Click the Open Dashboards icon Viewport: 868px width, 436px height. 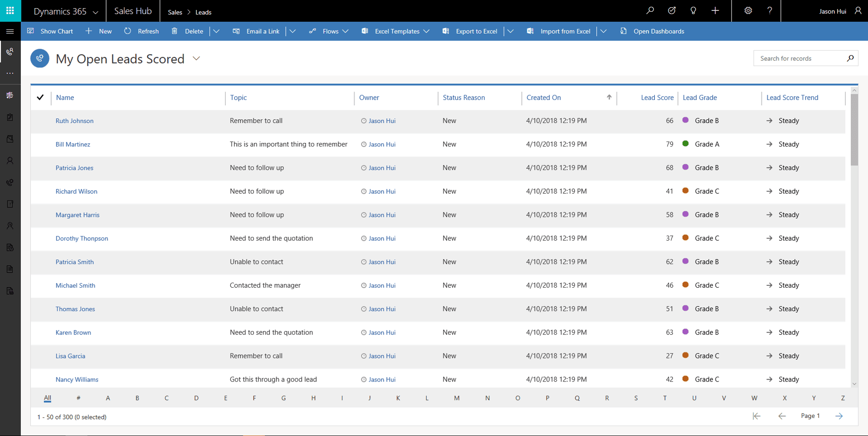pos(624,31)
